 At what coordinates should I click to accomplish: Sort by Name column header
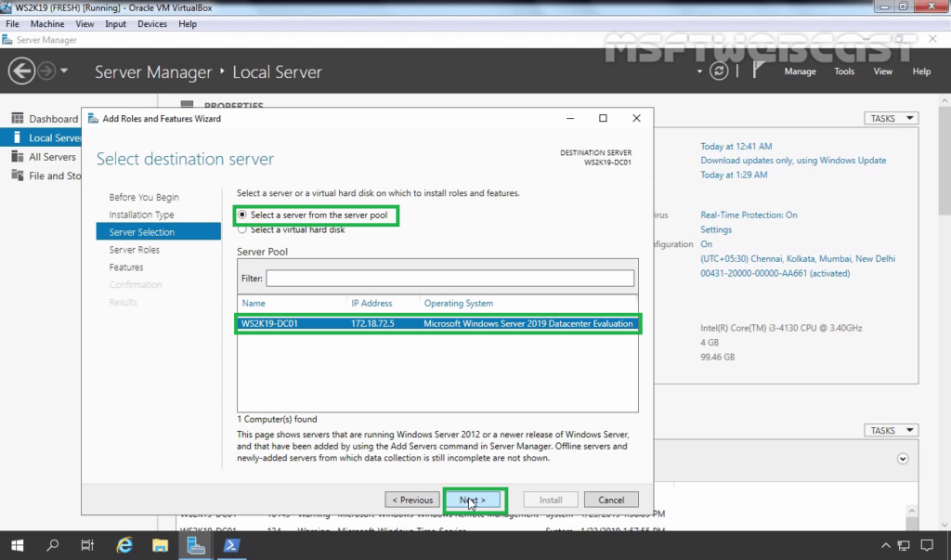(254, 304)
